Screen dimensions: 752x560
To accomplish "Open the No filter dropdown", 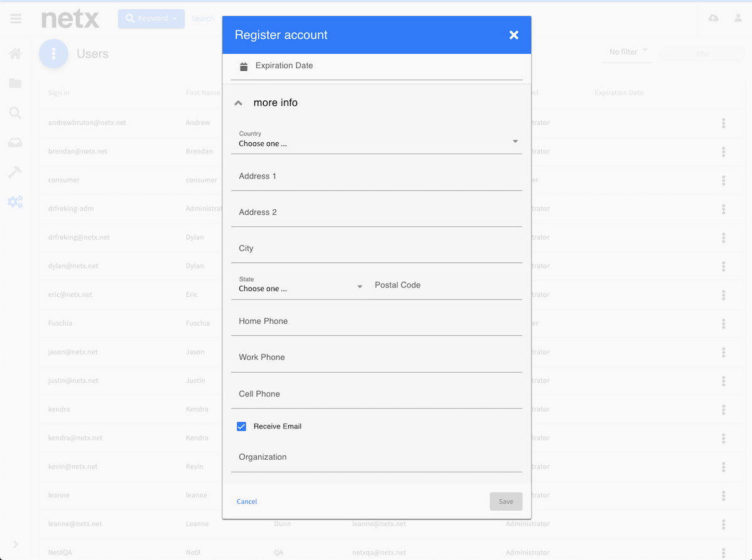I will tap(629, 52).
